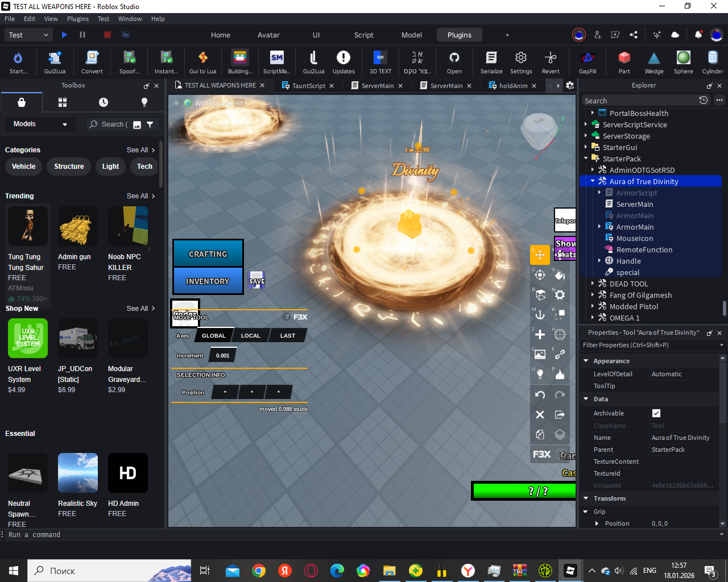The height and width of the screenshot is (582, 728).
Task: Expand the ServerStorage node
Action: 586,136
